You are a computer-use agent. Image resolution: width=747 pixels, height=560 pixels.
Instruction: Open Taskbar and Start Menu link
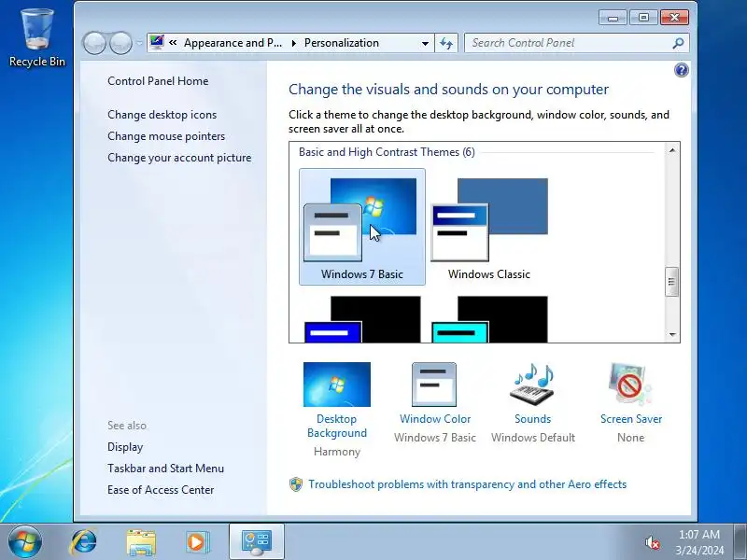tap(166, 469)
